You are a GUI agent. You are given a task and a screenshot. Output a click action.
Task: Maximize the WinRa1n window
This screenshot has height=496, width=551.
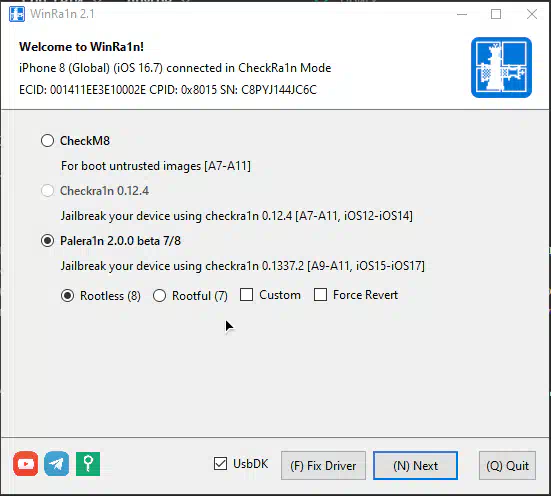click(x=496, y=14)
